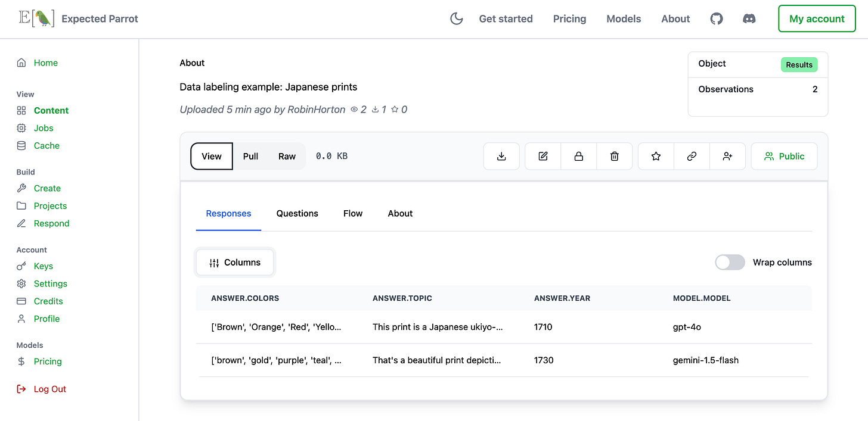This screenshot has width=868, height=421.
Task: Click the trash delete icon button
Action: [615, 156]
